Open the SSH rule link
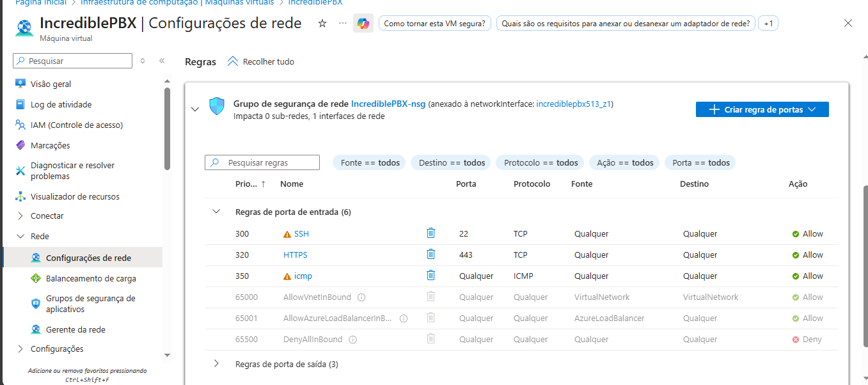The width and height of the screenshot is (868, 385). [301, 234]
